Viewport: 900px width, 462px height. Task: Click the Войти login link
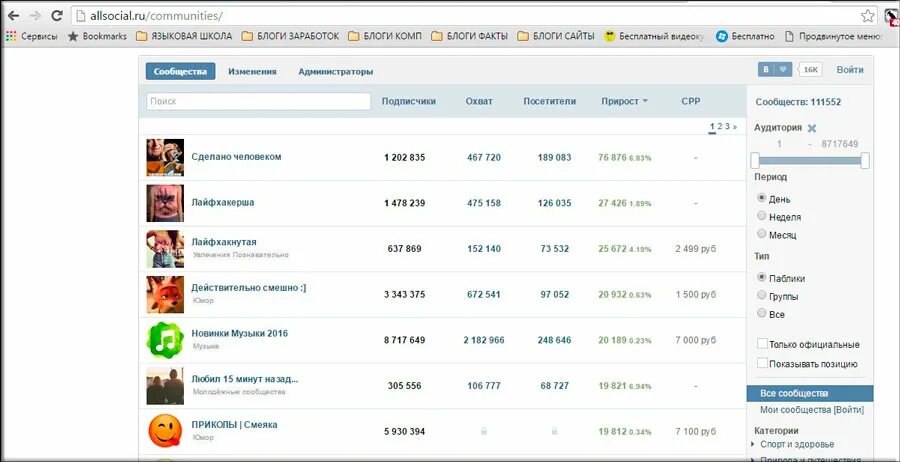(x=850, y=69)
